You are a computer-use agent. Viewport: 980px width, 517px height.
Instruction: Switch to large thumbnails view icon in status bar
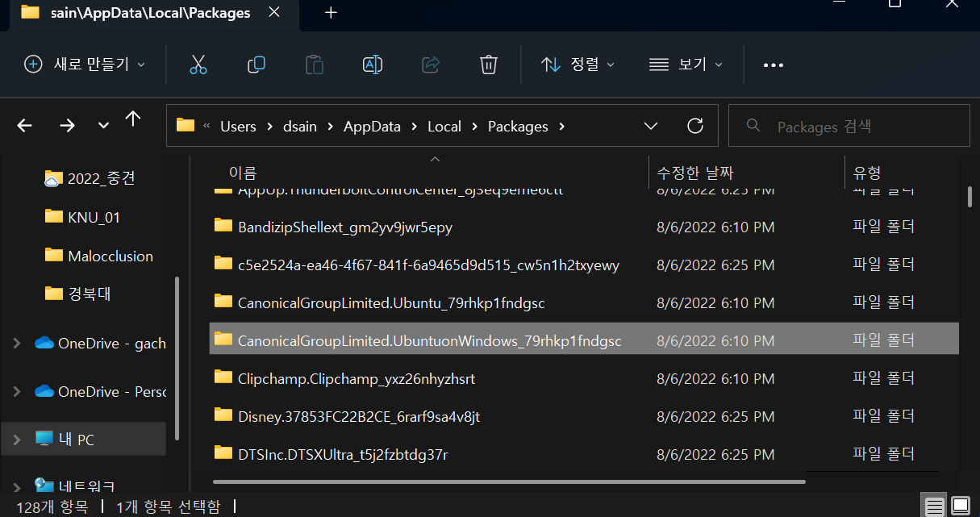pos(960,507)
